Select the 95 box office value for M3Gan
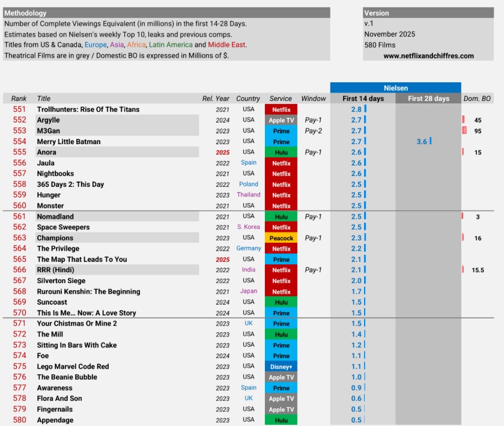This screenshot has height=426, width=504. tap(478, 131)
